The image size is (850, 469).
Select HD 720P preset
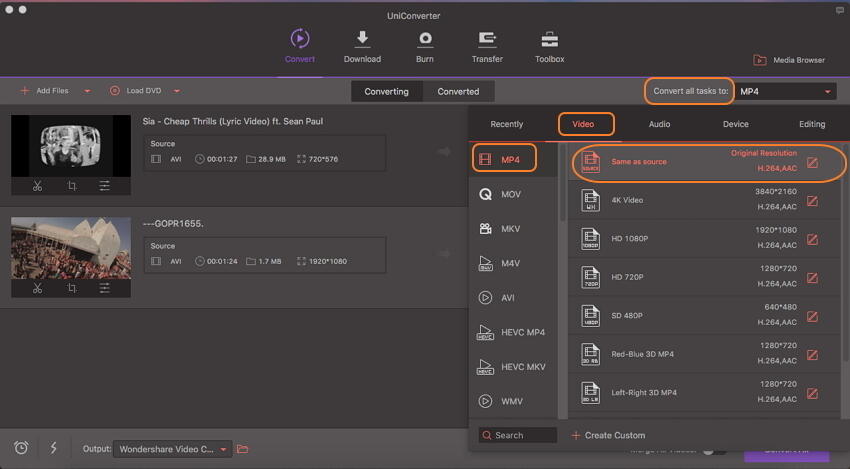[705, 277]
